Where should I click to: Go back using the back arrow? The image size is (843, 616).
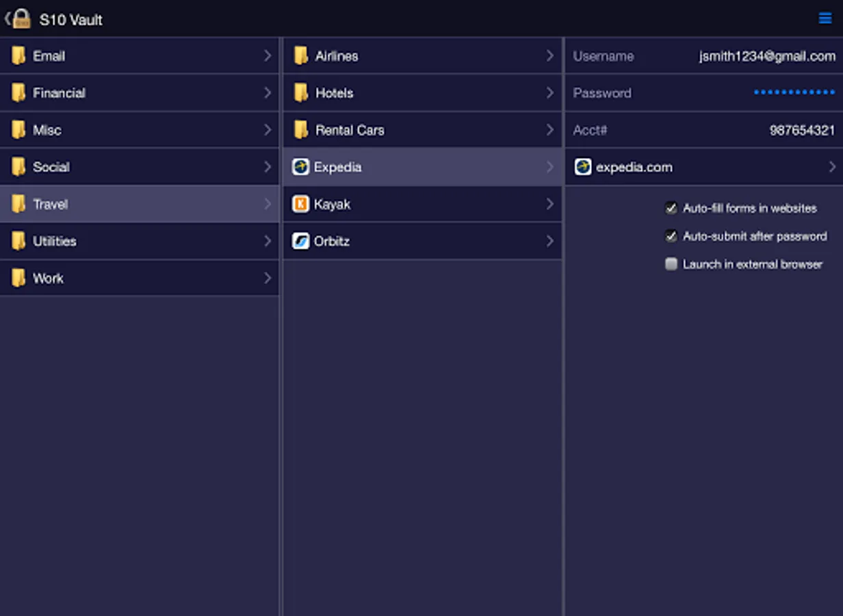coord(7,19)
